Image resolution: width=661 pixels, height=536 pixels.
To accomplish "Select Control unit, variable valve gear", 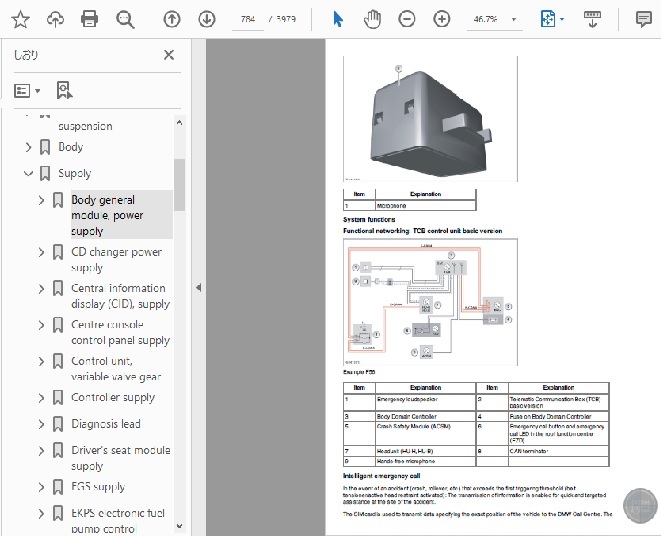I will [117, 368].
